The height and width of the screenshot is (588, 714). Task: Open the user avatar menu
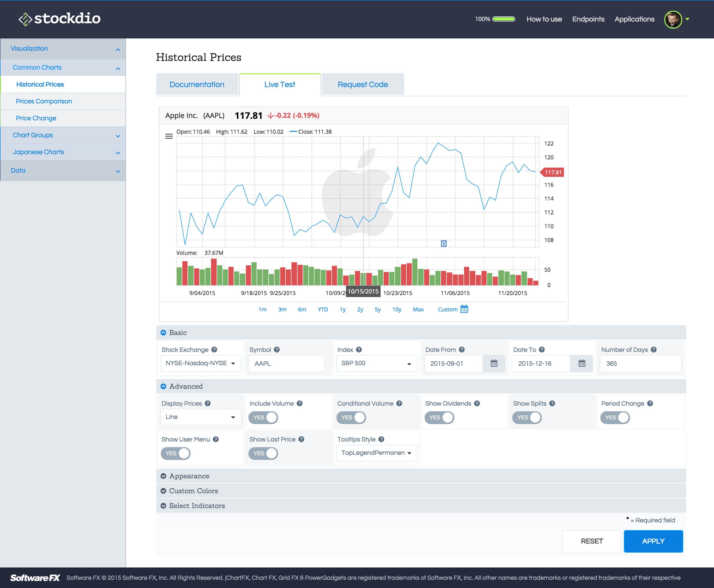click(676, 19)
